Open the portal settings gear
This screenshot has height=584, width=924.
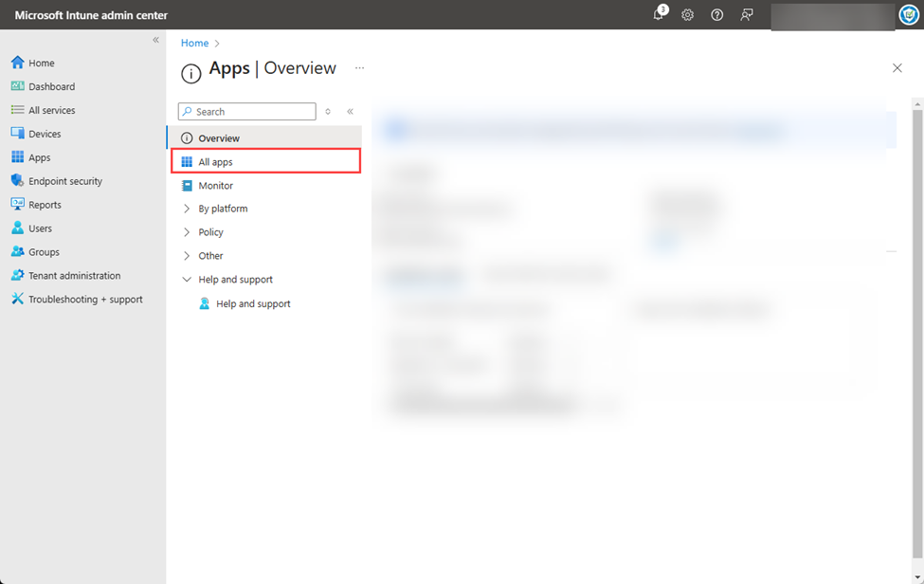pyautogui.click(x=687, y=15)
